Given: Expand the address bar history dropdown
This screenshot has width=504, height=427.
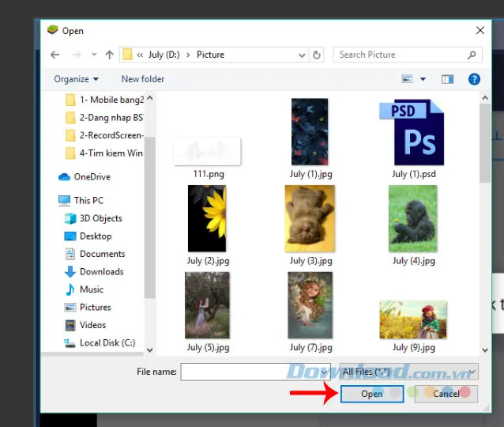Looking at the screenshot, I should point(301,55).
